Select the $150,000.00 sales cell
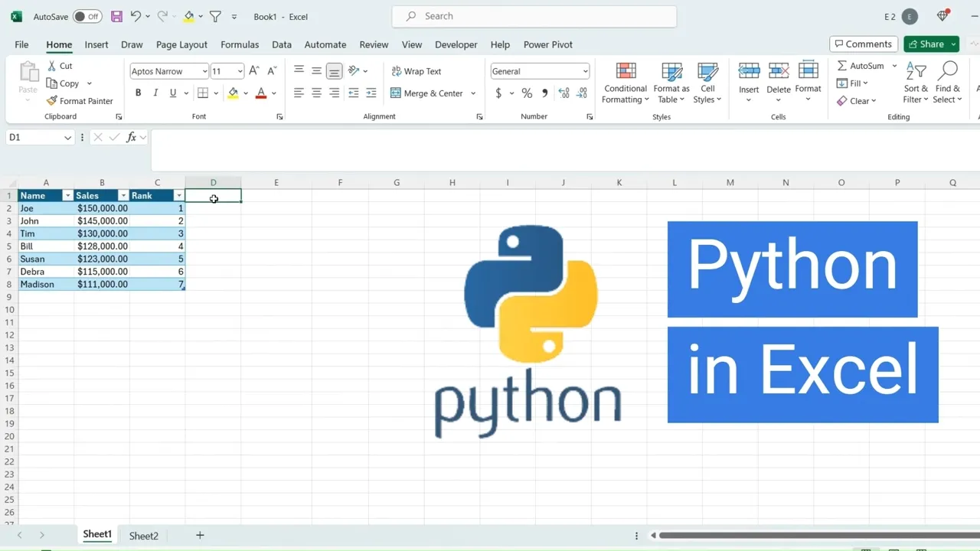The image size is (980, 551). click(102, 208)
